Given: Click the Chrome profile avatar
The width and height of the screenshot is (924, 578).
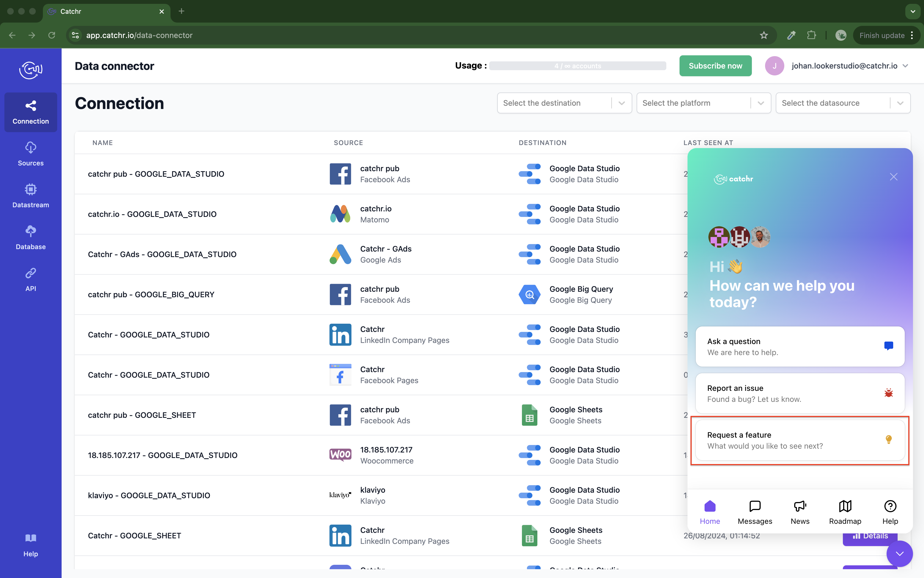Looking at the screenshot, I should pos(840,35).
